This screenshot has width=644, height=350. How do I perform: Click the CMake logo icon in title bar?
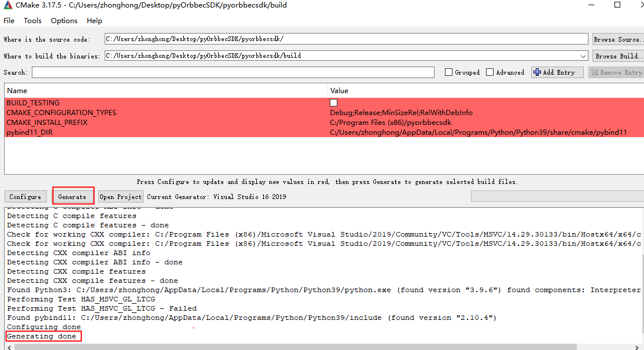coord(8,5)
